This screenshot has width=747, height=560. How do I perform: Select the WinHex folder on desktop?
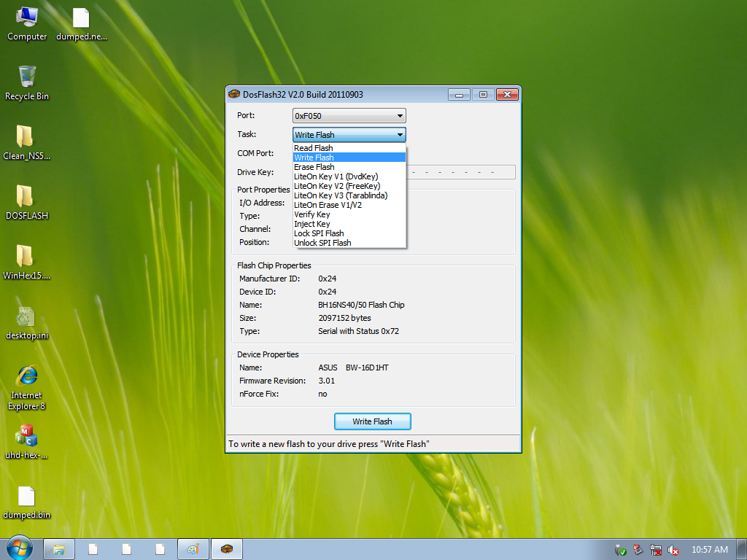26,260
